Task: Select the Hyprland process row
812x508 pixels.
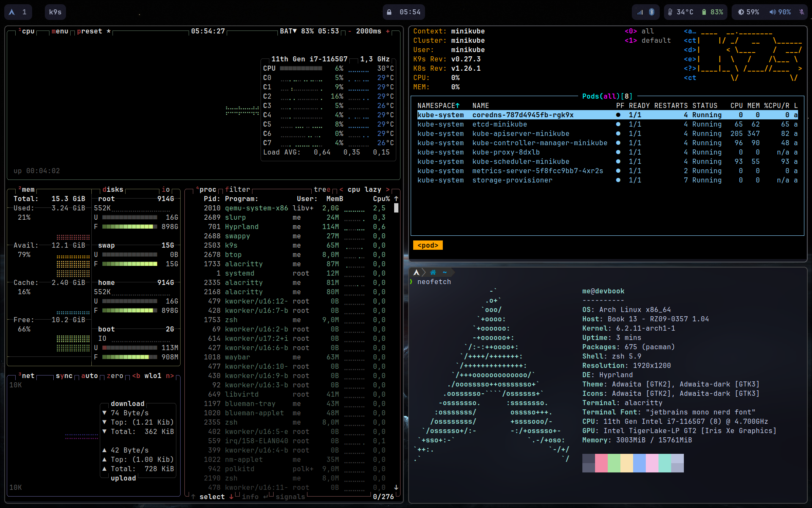Action: 294,227
